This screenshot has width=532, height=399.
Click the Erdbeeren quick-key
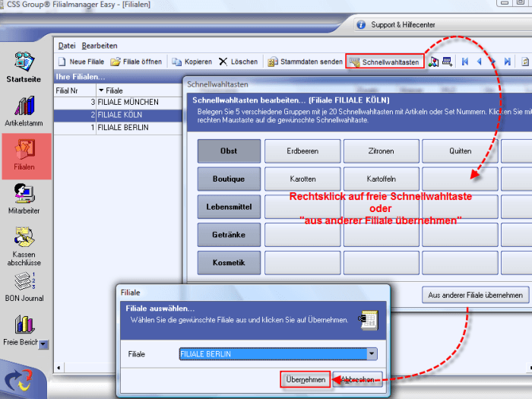302,151
